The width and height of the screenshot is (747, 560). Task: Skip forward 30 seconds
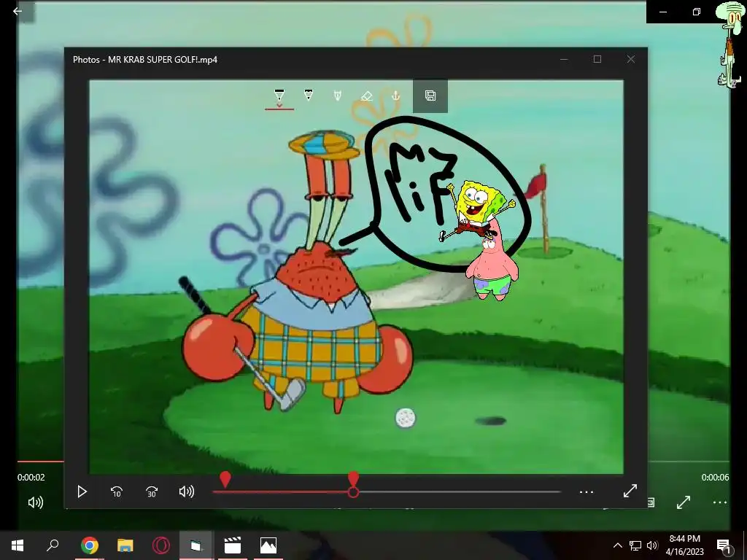tap(152, 491)
